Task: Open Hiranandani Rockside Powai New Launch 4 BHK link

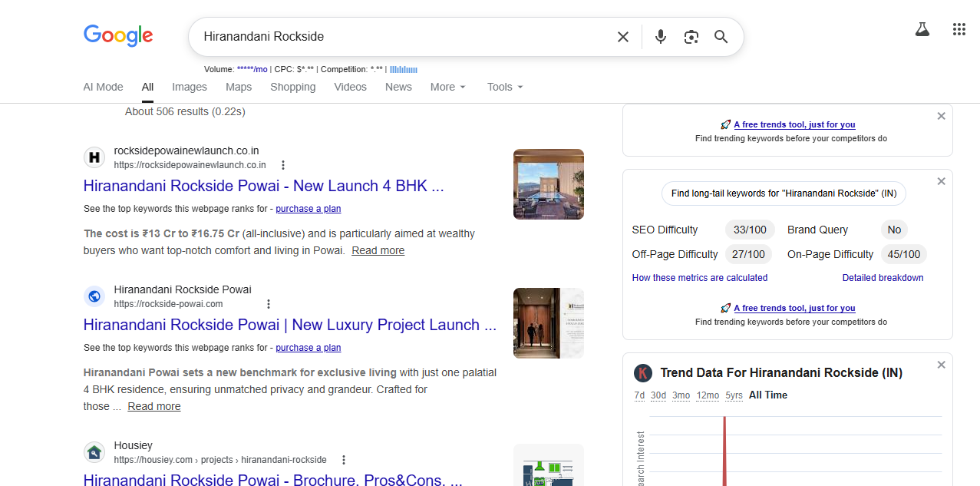Action: pos(263,186)
